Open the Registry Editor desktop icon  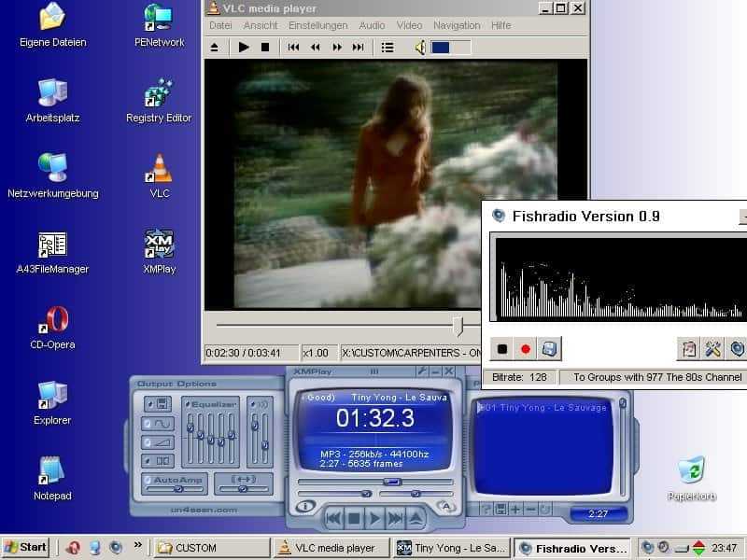(x=159, y=101)
